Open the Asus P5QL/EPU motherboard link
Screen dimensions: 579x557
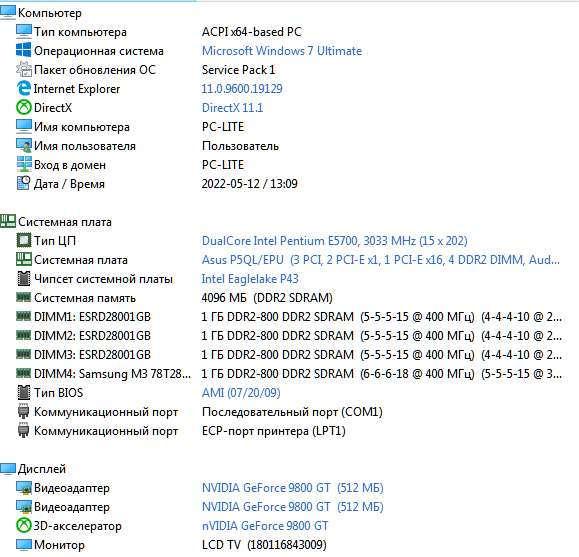pyautogui.click(x=381, y=260)
